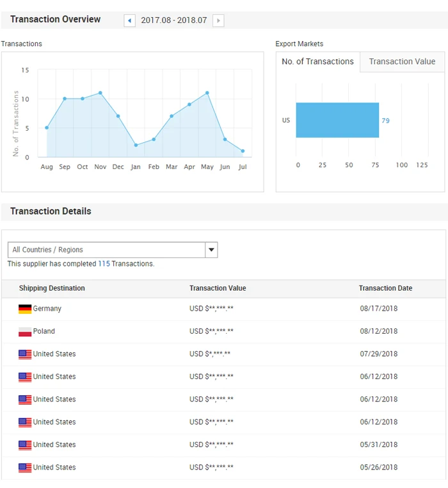Open the All Countries / Regions dropdown

click(106, 250)
